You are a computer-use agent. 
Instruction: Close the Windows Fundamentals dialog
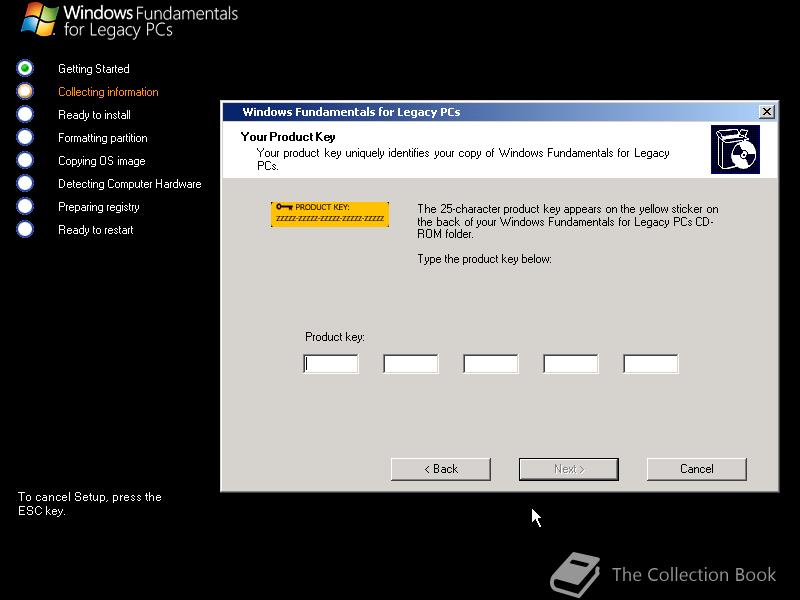(x=766, y=112)
